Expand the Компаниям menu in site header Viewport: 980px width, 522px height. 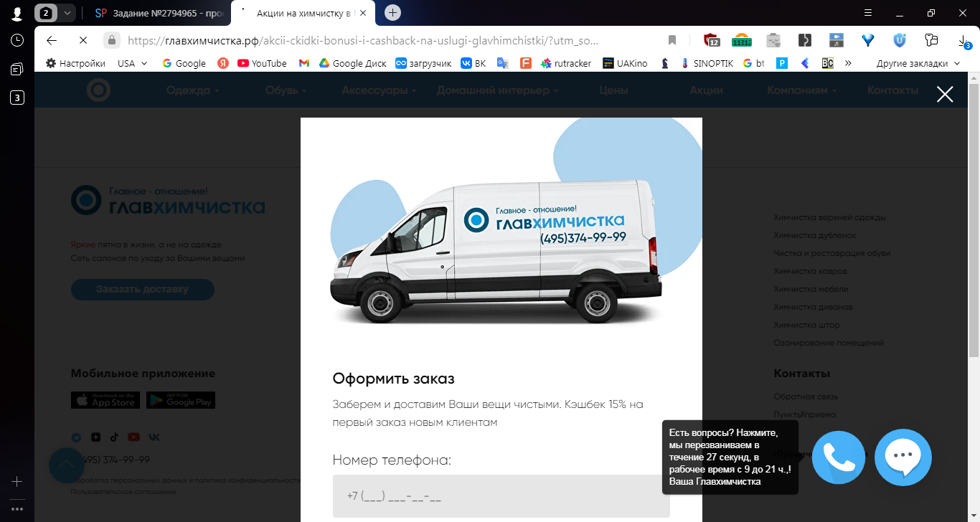coord(802,90)
